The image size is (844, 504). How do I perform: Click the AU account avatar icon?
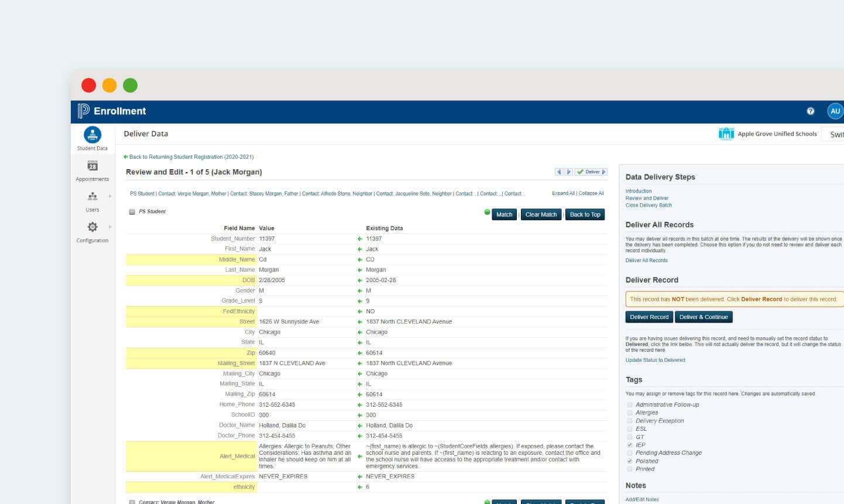tap(835, 111)
